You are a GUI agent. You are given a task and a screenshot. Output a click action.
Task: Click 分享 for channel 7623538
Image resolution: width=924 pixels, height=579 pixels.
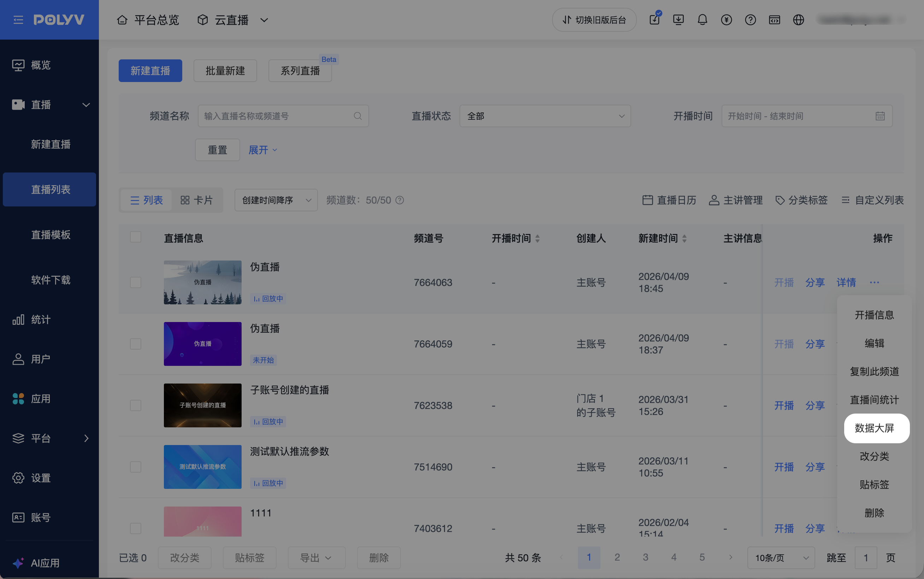pos(815,405)
